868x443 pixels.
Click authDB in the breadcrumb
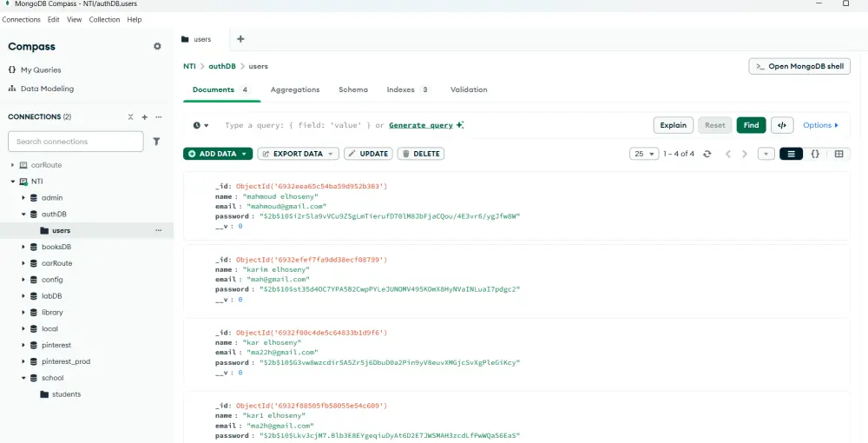click(x=222, y=66)
